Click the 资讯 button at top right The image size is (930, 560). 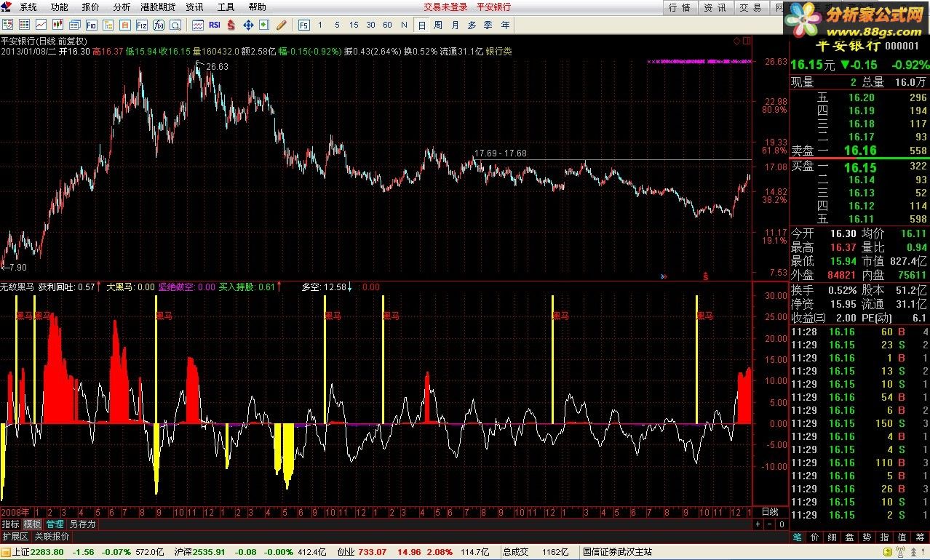coord(715,7)
